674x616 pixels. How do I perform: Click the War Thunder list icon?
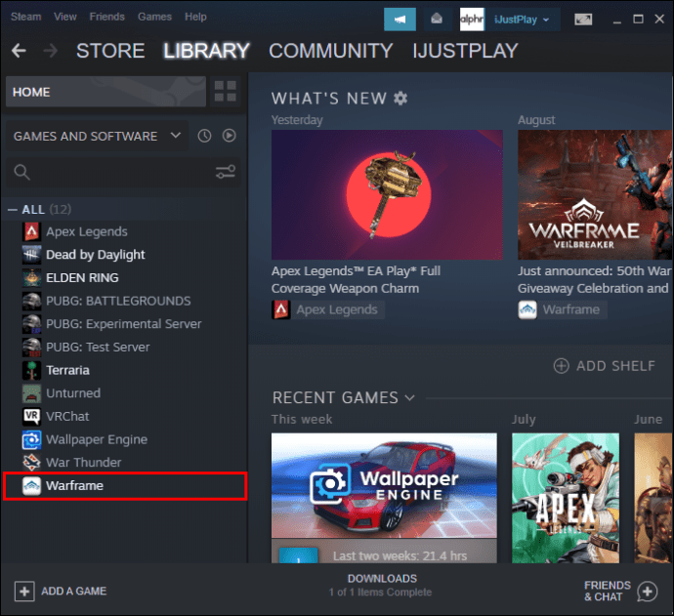[x=31, y=463]
